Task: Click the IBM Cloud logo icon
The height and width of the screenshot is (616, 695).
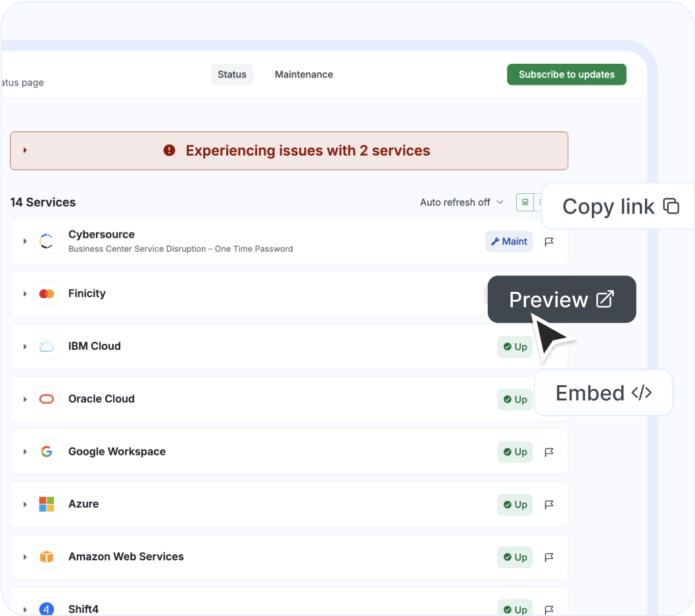Action: (47, 346)
